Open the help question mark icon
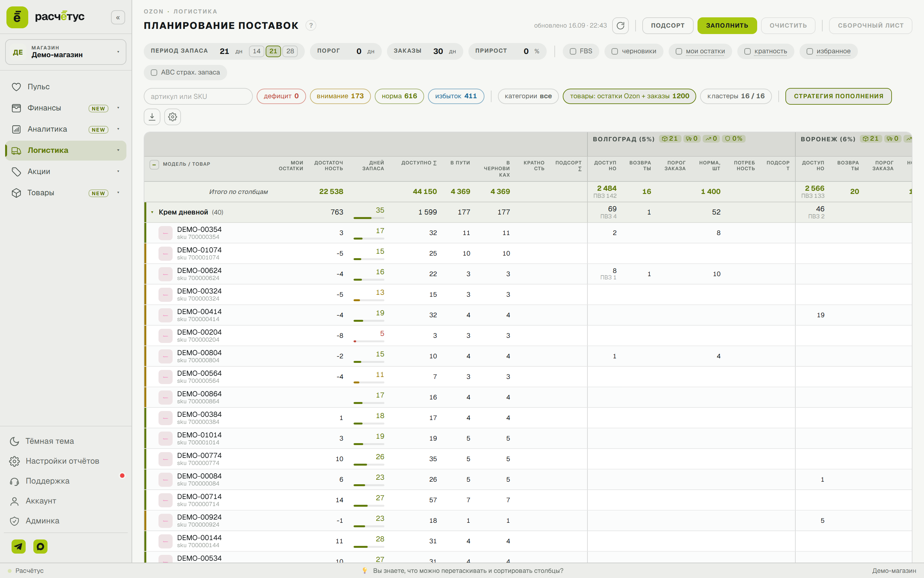Image resolution: width=924 pixels, height=578 pixels. (311, 26)
